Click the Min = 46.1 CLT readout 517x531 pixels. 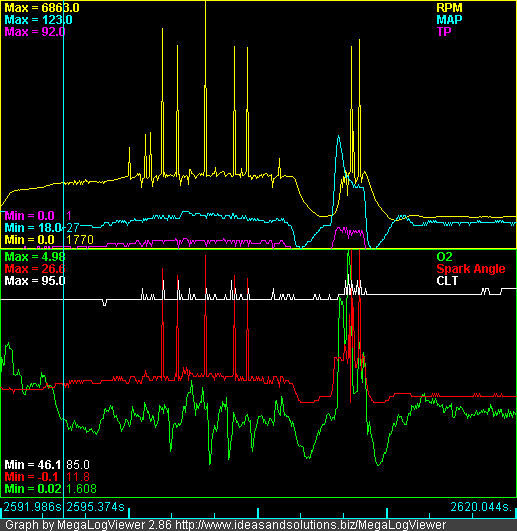click(x=33, y=465)
